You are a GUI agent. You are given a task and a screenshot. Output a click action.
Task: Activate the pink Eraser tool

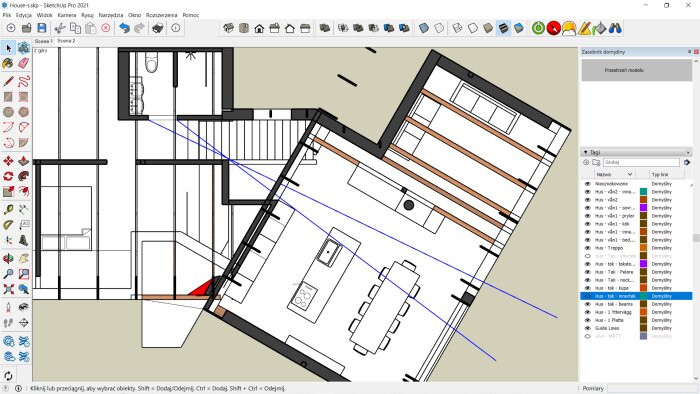click(24, 63)
